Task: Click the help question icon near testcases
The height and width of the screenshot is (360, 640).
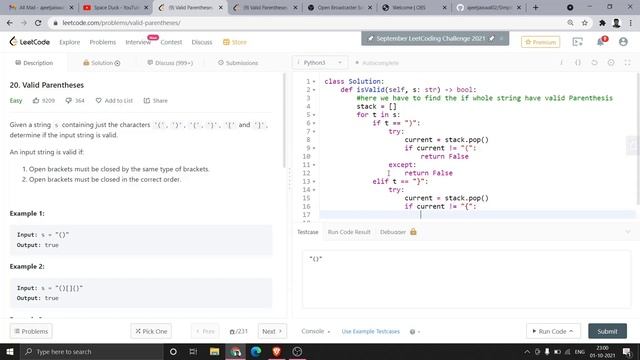Action: pos(412,331)
